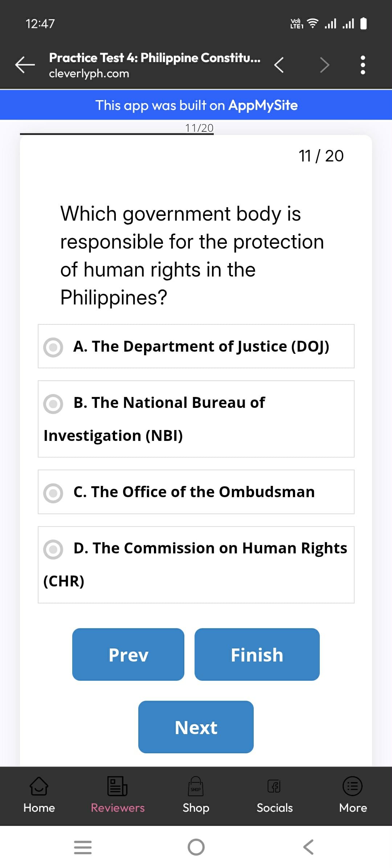
Task: Switch to the Reviewers tab
Action: coord(118,794)
